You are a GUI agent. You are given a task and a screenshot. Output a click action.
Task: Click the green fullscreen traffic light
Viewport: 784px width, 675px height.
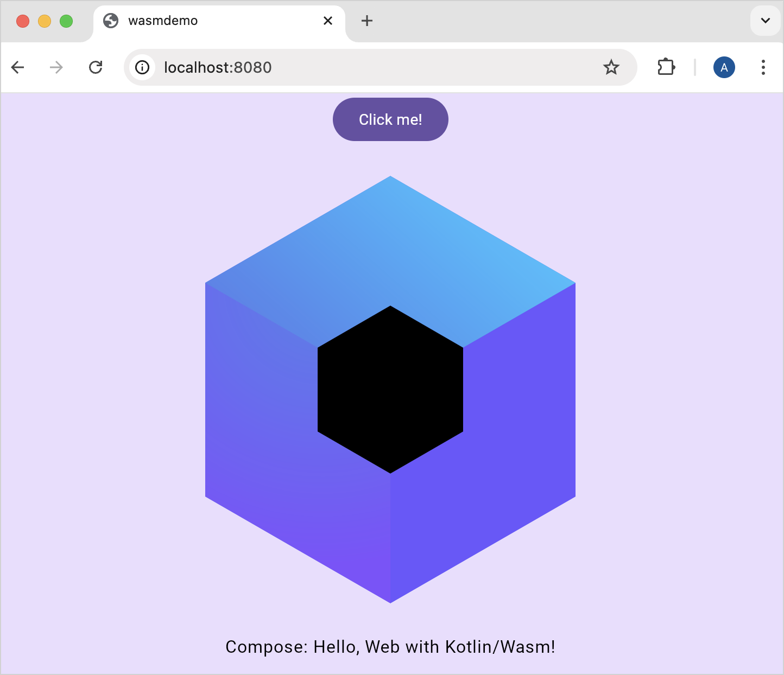click(66, 21)
